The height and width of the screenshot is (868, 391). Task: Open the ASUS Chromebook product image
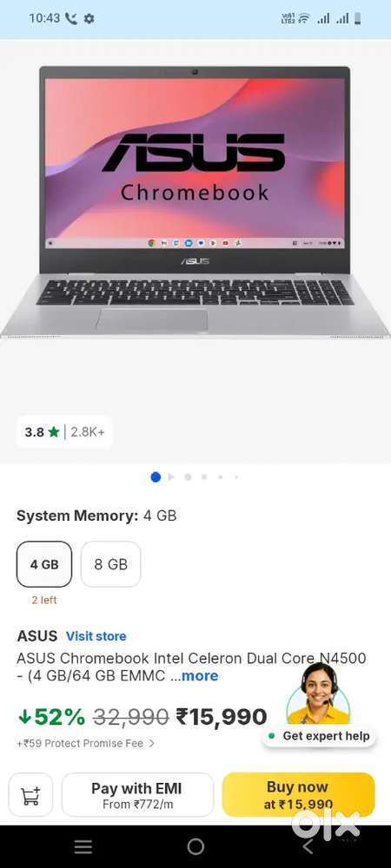[195, 202]
